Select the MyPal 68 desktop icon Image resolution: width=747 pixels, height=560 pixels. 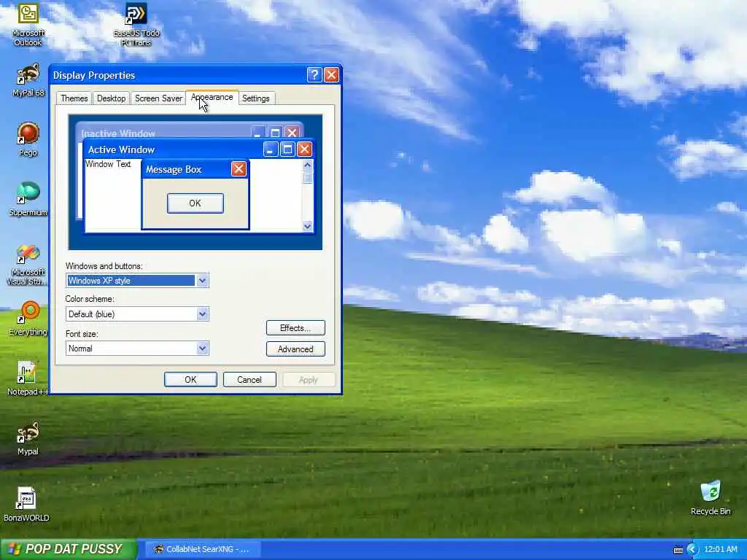tap(28, 80)
